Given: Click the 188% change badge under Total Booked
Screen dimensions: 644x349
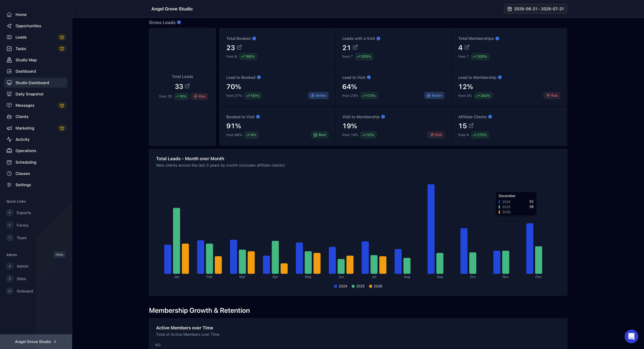Looking at the screenshot, I should point(248,56).
